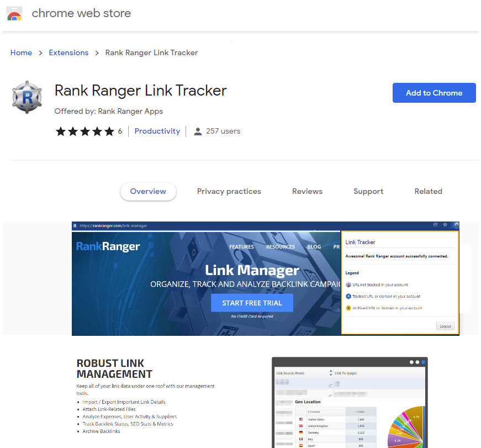Switch to the Privacy practices tab
Viewport: 481px width, 448px height.
pyautogui.click(x=229, y=192)
